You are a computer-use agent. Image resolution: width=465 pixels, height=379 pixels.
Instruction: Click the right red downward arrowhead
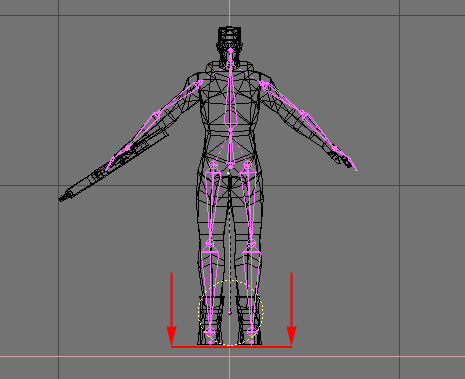click(x=292, y=336)
